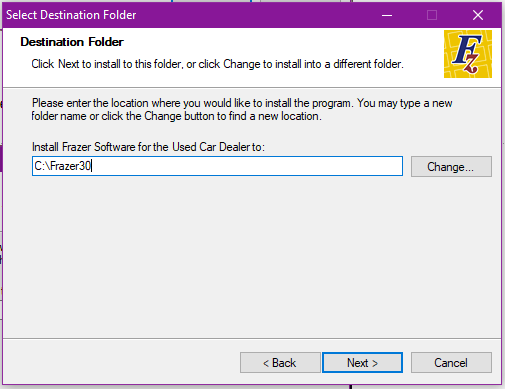Click the 'Please enter the location' paragraph
The width and height of the screenshot is (505, 389).
(x=242, y=109)
